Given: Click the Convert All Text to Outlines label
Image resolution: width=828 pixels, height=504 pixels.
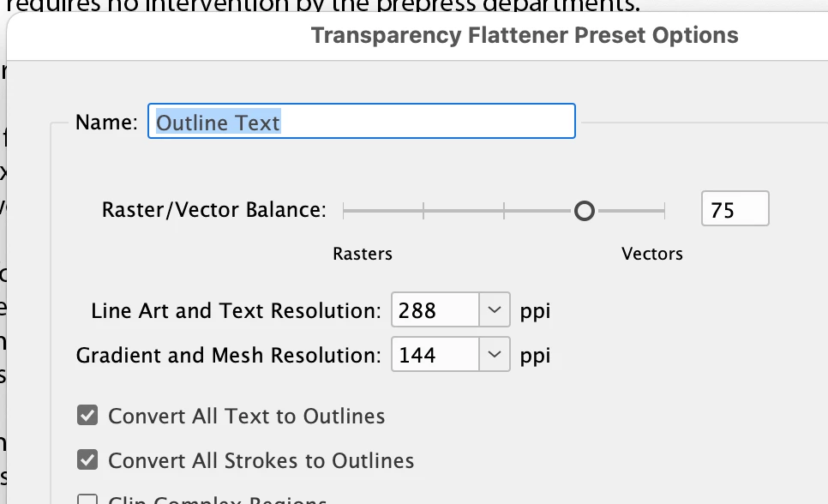Looking at the screenshot, I should pyautogui.click(x=247, y=417).
